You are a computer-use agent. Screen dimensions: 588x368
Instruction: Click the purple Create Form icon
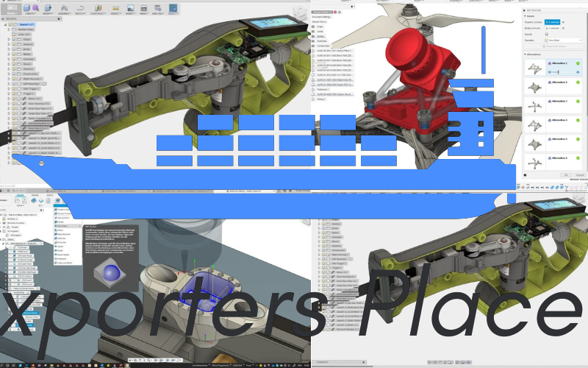point(35,7)
